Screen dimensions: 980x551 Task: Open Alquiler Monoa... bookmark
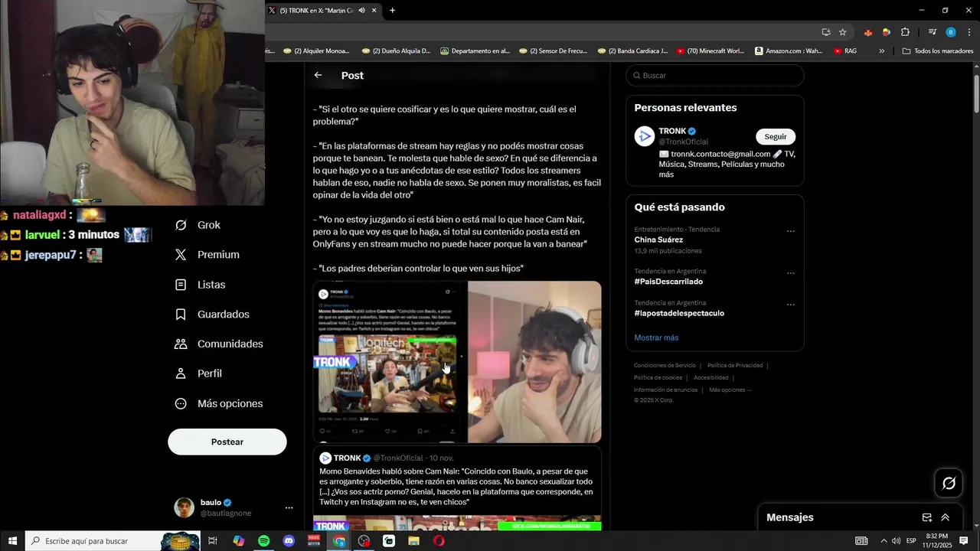pyautogui.click(x=315, y=51)
